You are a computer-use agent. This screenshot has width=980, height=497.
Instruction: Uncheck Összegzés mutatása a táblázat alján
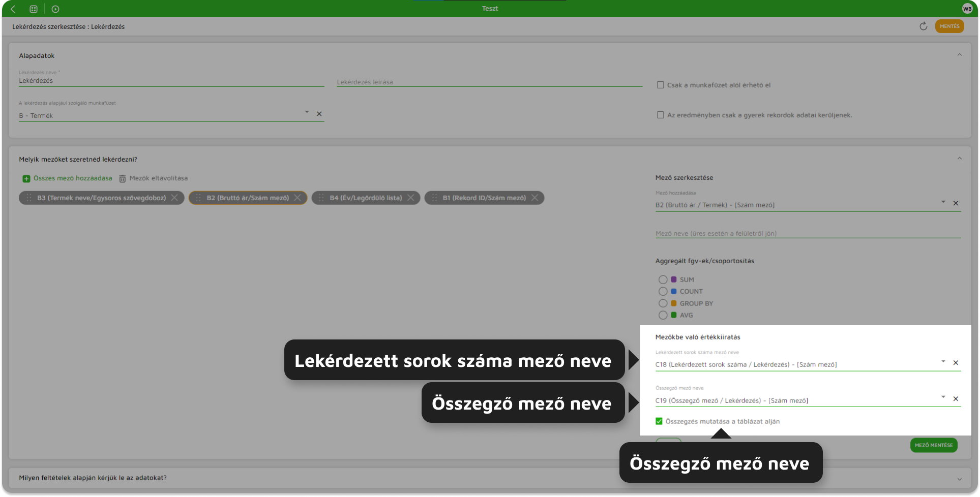point(659,421)
